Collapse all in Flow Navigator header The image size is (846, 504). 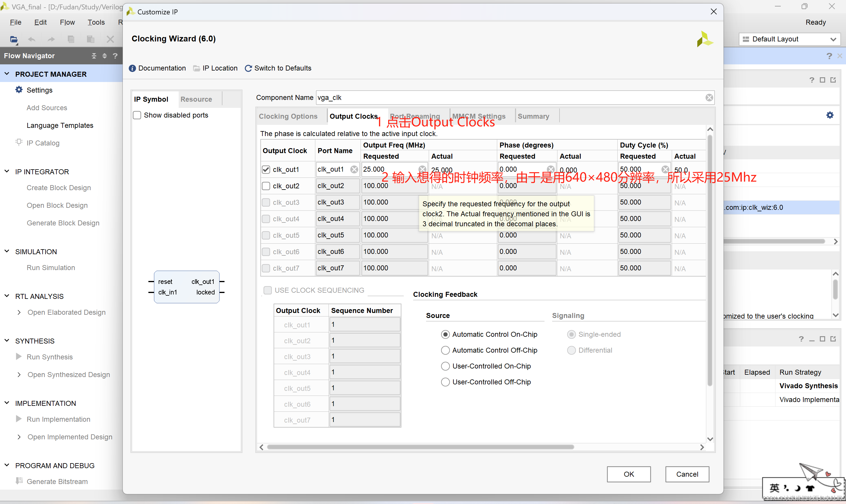(94, 56)
